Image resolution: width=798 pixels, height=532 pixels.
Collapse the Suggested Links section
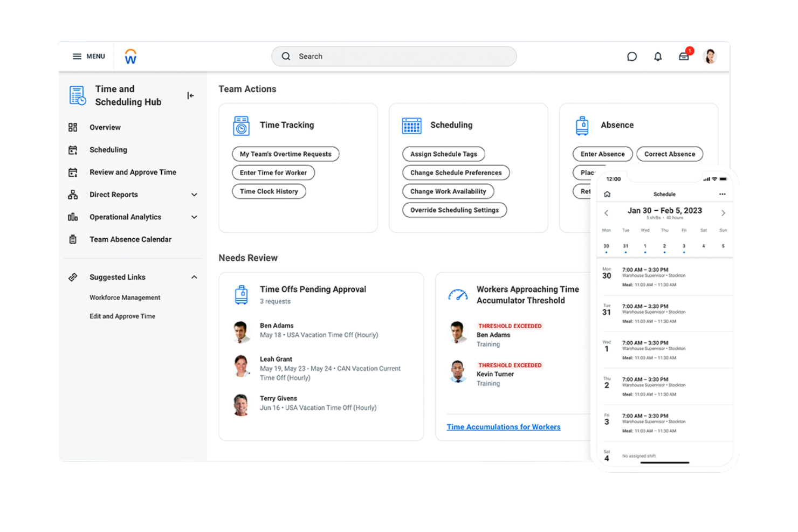[194, 277]
